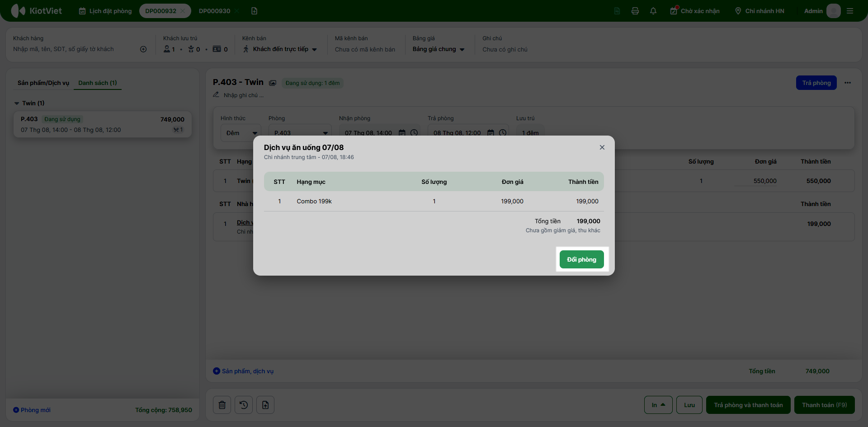Open the more options ellipsis menu

(x=848, y=83)
